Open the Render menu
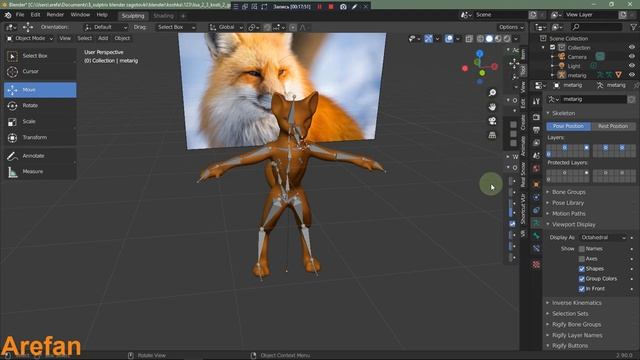This screenshot has width=640, height=360. (x=55, y=15)
